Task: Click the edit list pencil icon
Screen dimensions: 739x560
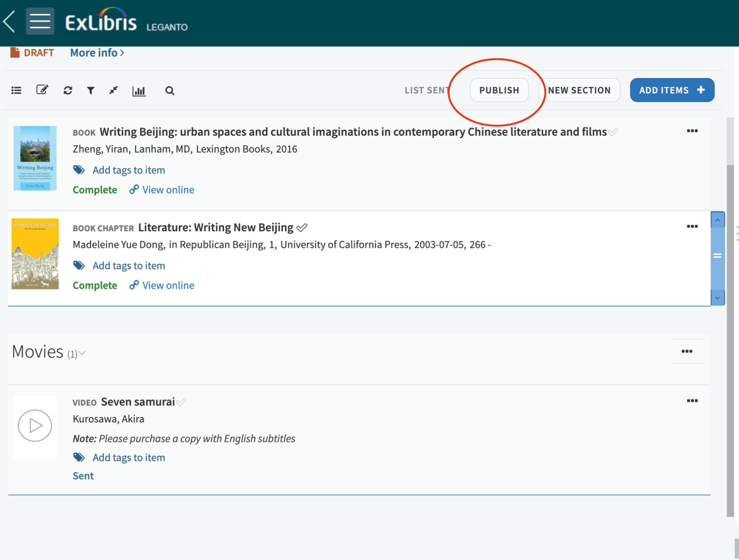Action: tap(42, 90)
